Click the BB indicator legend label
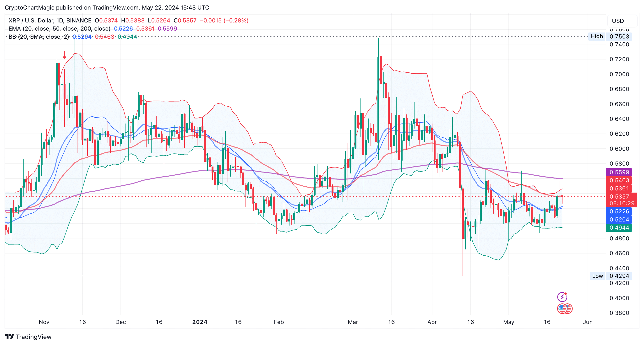Viewport: 644px width, 345px height. pyautogui.click(x=39, y=37)
